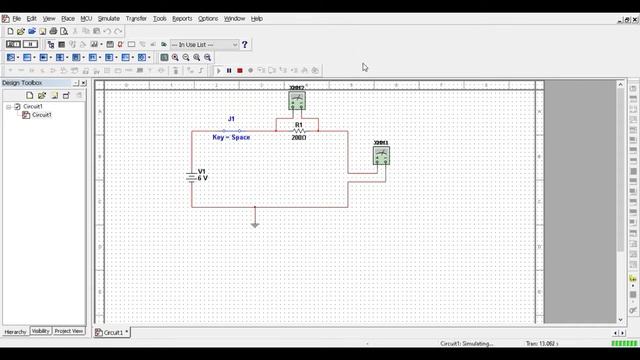Click the New file icon

[x=10, y=31]
